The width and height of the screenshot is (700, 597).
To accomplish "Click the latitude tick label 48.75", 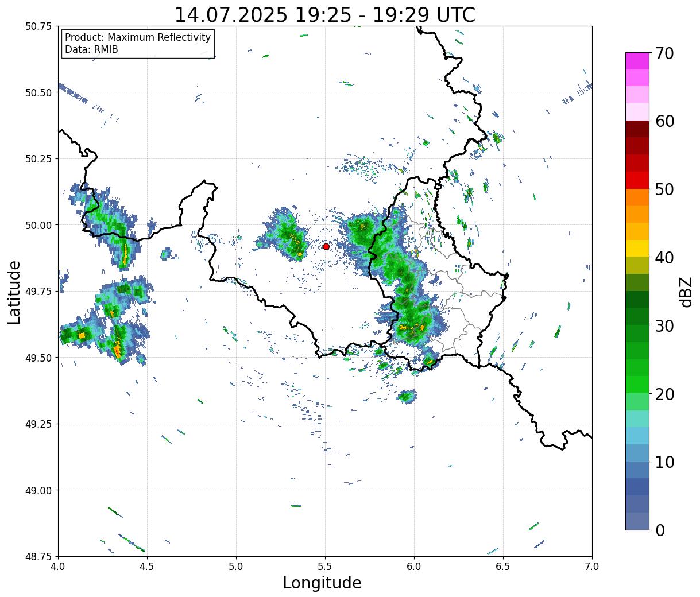I will coord(38,556).
